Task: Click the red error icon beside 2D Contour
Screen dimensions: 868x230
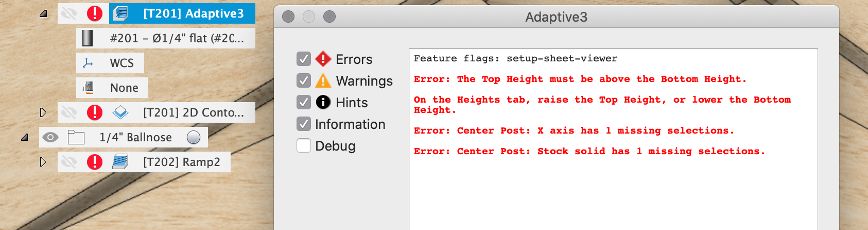Action: pos(95,112)
